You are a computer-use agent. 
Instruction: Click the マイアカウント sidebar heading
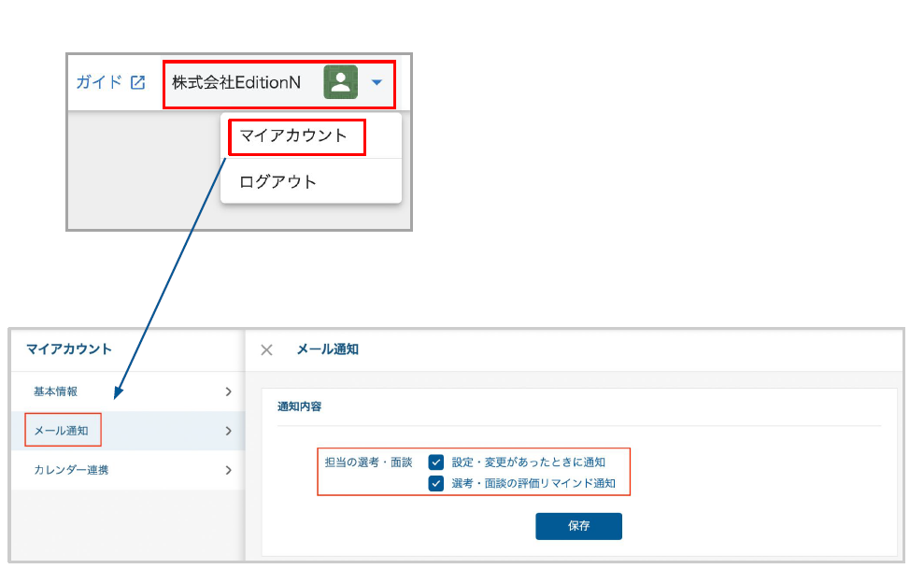pyautogui.click(x=68, y=349)
